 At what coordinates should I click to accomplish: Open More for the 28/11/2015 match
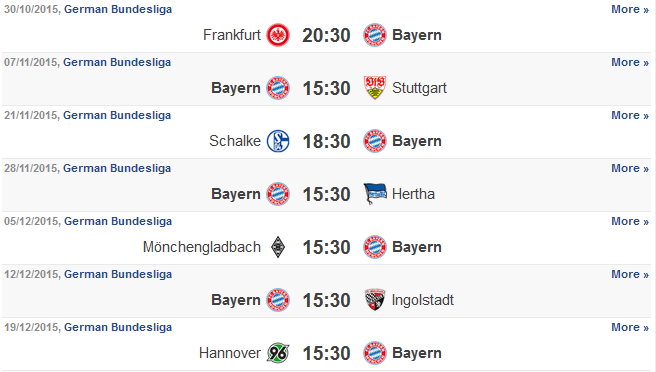[x=630, y=168]
